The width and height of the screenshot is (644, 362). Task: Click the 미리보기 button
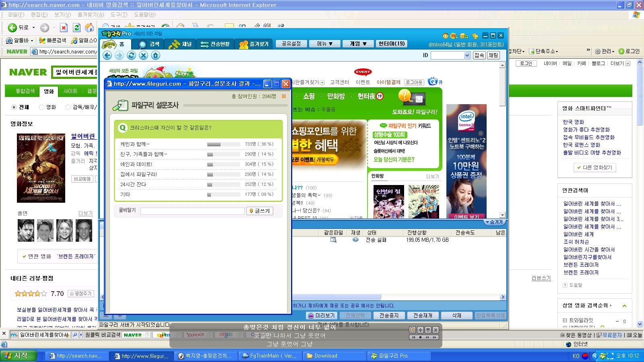click(321, 315)
